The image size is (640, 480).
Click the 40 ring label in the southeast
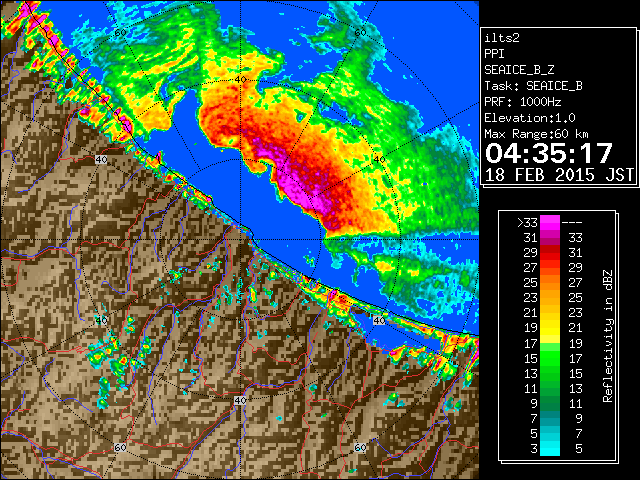[x=379, y=320]
